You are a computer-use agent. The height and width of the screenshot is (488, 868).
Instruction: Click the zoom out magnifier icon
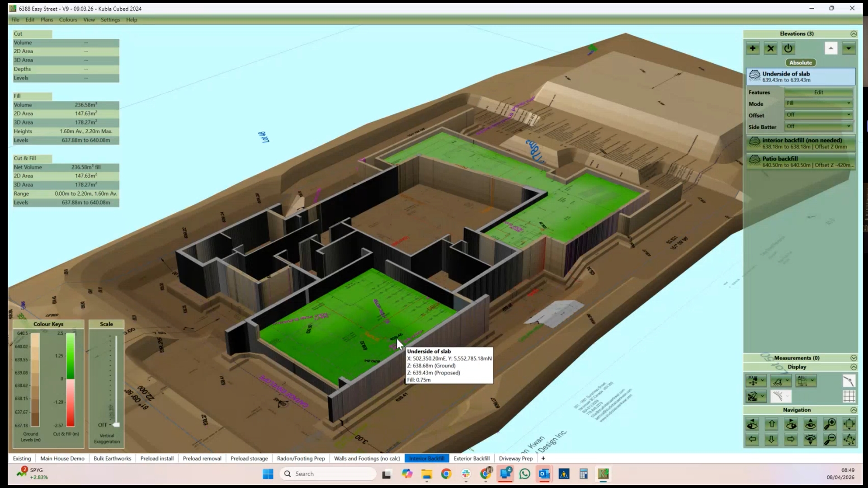pyautogui.click(x=830, y=439)
